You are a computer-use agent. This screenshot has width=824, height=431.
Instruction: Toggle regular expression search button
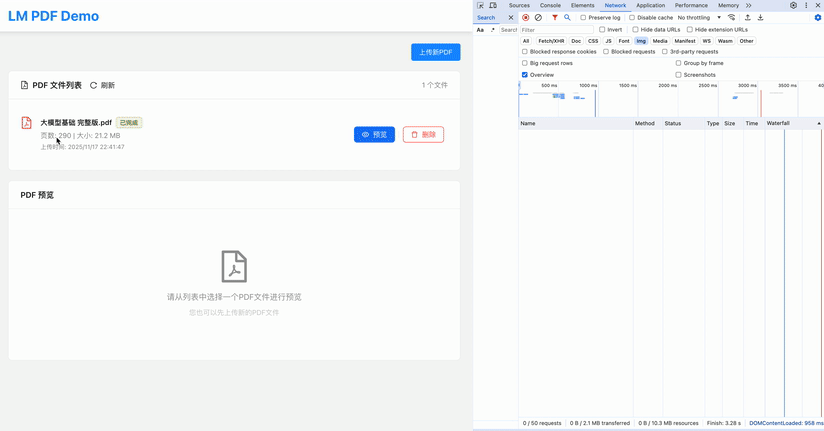pos(492,30)
